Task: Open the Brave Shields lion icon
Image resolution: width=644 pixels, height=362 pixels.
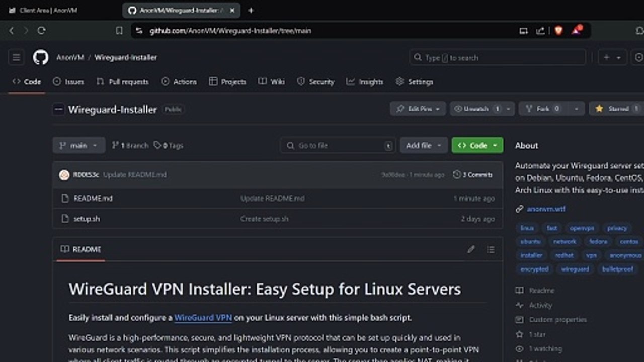Action: point(558,31)
